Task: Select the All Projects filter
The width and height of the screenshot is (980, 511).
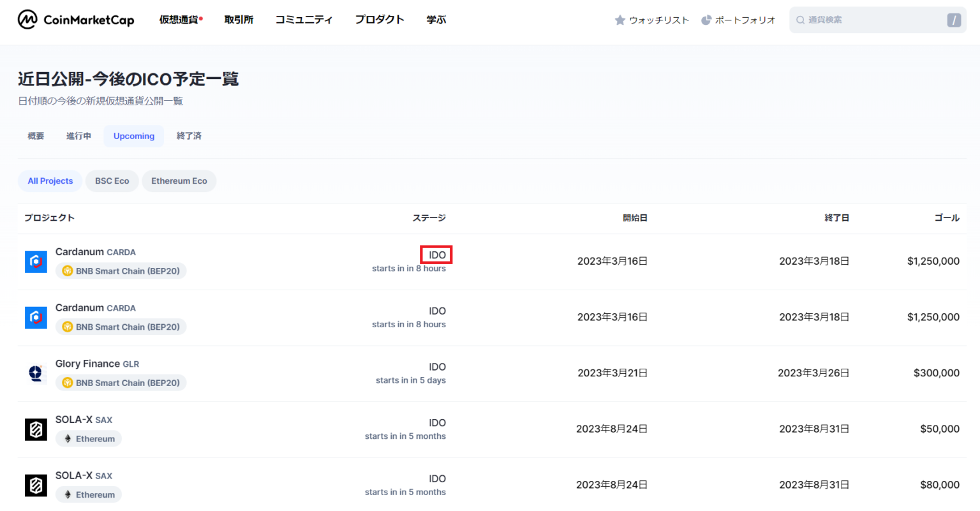Action: click(x=50, y=181)
